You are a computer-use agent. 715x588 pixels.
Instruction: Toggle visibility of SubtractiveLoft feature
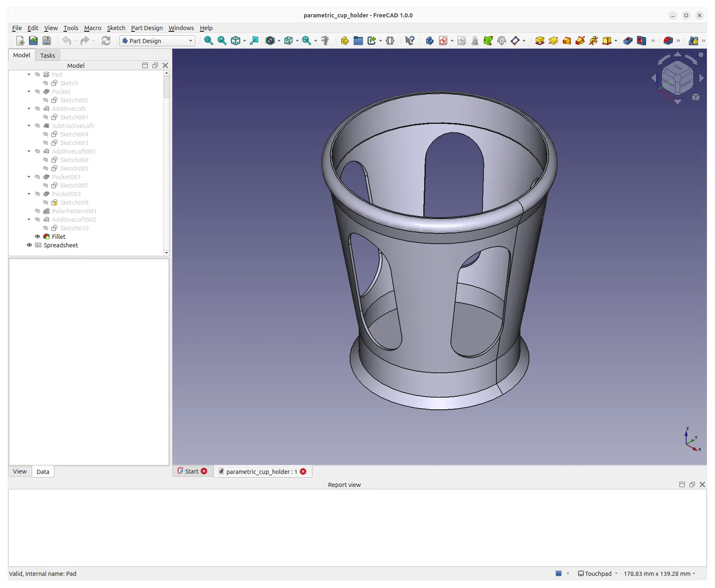(x=38, y=126)
